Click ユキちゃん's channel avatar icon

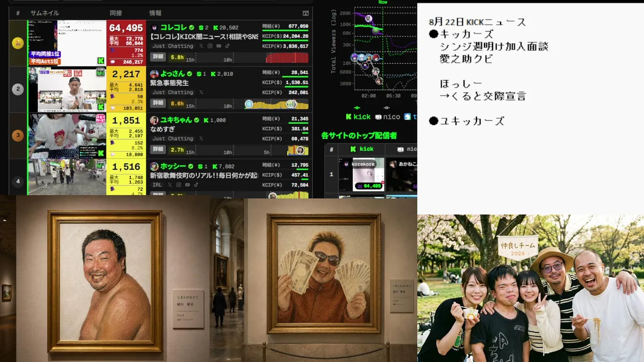(x=154, y=120)
